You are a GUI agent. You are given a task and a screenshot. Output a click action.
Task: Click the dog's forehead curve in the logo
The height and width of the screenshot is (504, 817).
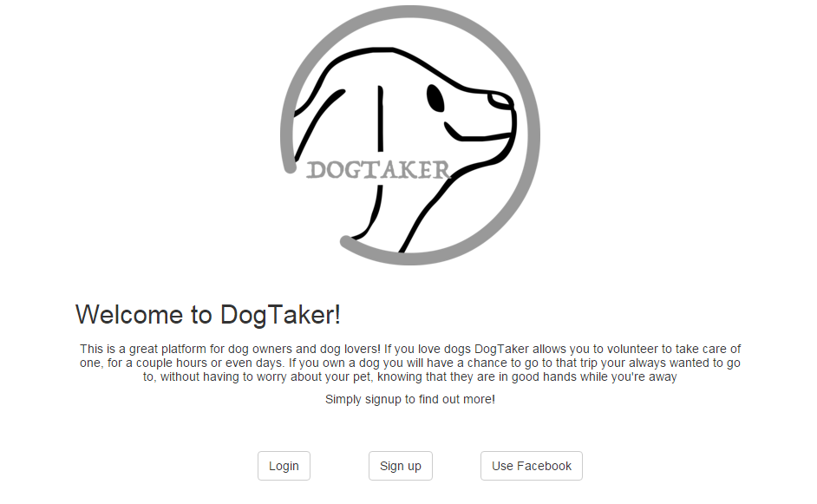coord(396,57)
